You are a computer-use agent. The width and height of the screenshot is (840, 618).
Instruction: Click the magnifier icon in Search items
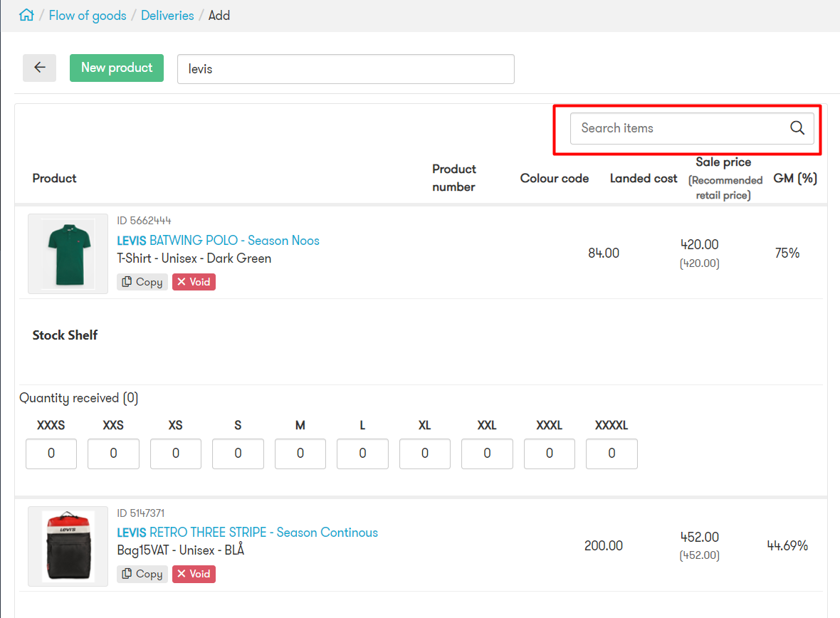(797, 128)
